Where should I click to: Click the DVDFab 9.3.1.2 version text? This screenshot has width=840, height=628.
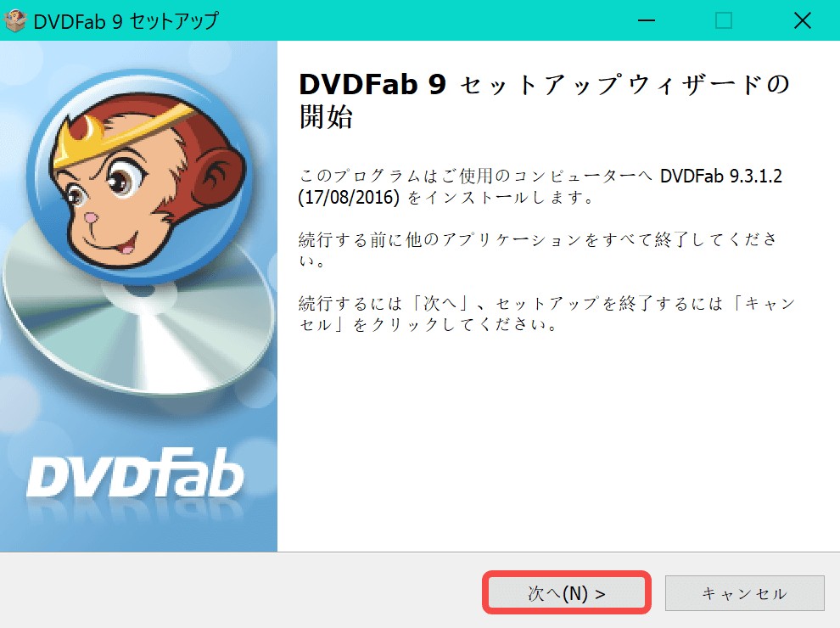pos(721,176)
